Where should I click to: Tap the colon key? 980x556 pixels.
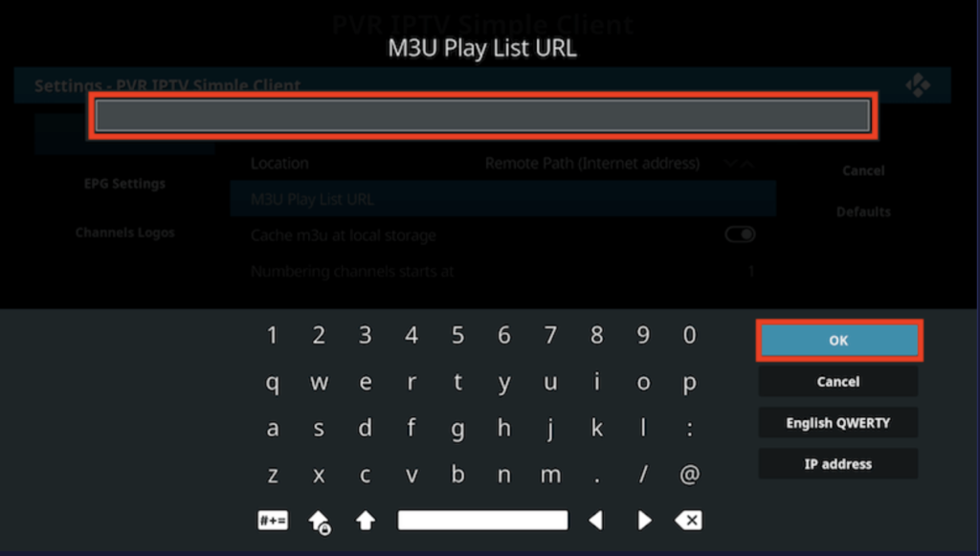coord(689,429)
